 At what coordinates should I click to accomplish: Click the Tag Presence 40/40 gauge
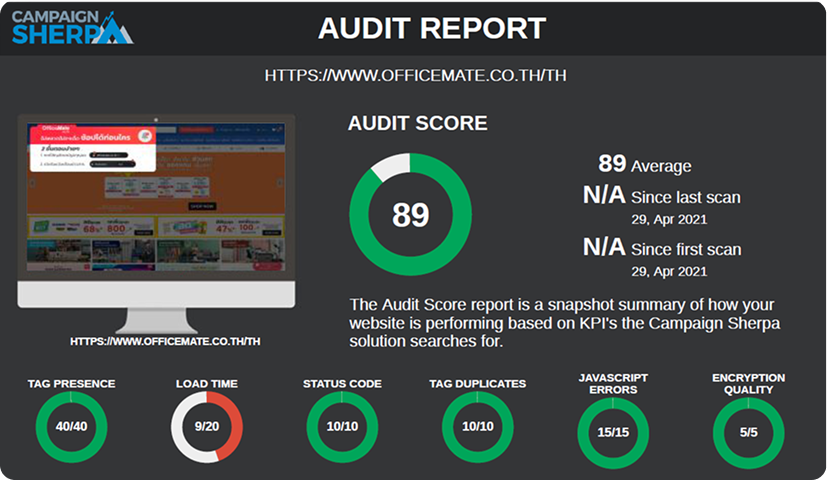(72, 427)
